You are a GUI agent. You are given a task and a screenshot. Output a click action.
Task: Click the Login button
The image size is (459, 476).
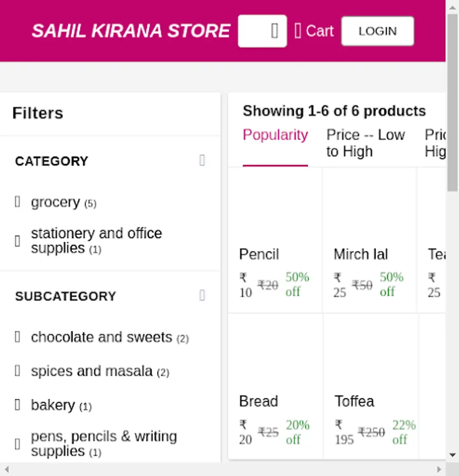click(378, 31)
